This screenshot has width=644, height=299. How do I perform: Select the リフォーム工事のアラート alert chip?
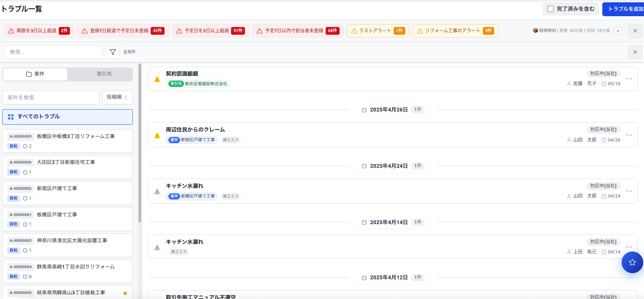point(455,31)
